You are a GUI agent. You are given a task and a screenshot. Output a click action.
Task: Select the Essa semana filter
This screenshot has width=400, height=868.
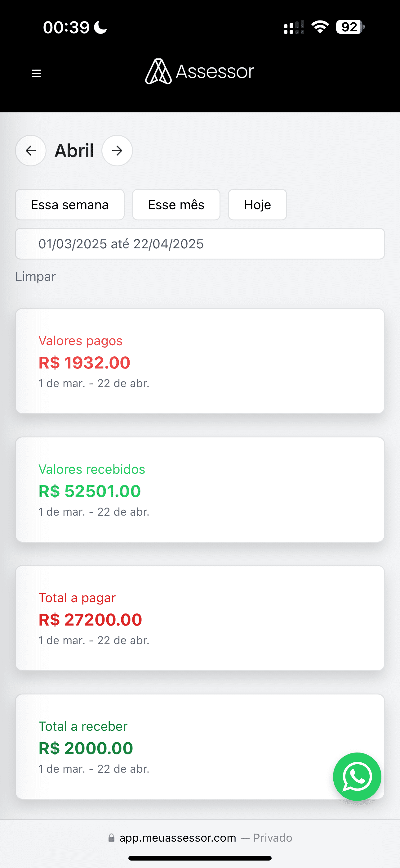[70, 205]
